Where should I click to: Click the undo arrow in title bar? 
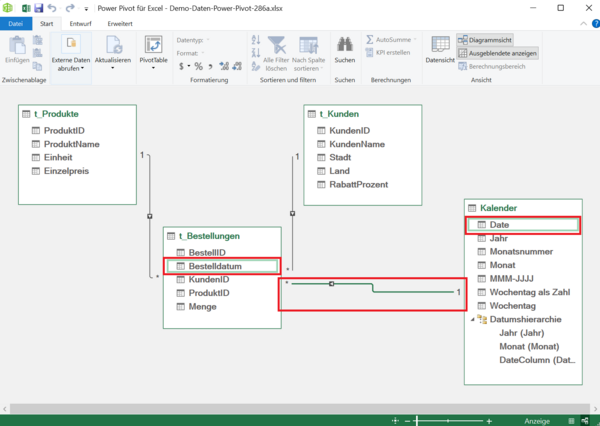pyautogui.click(x=53, y=7)
